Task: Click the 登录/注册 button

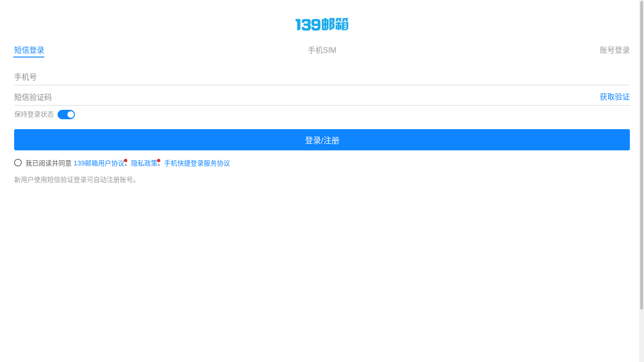Action: click(x=322, y=140)
